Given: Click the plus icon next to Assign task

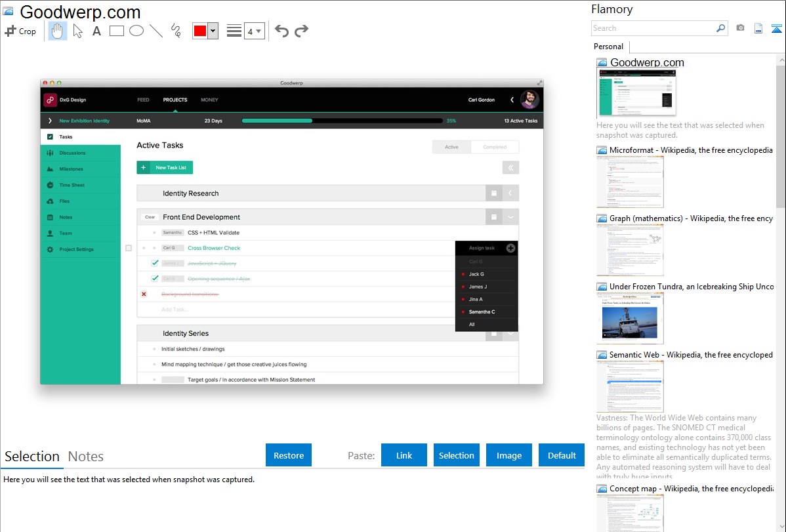Looking at the screenshot, I should (510, 248).
